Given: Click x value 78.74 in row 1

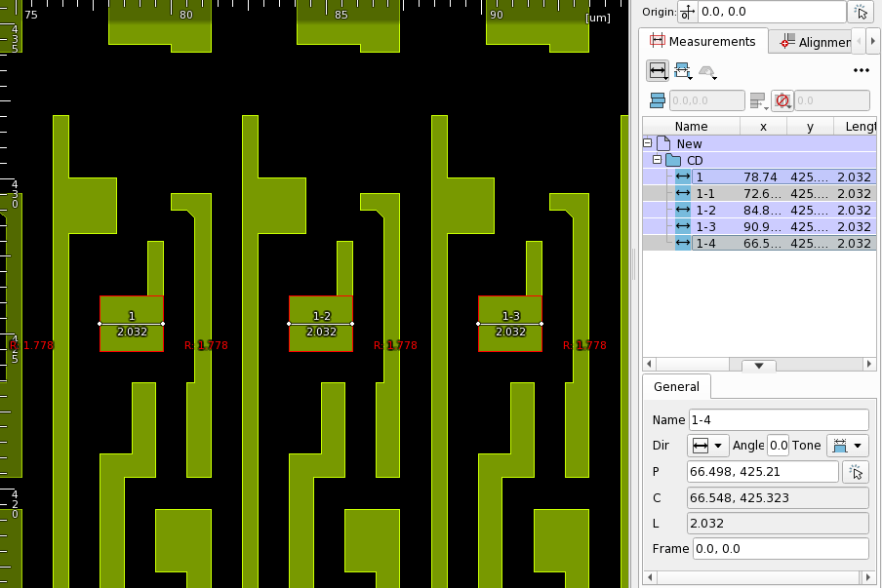Looking at the screenshot, I should [x=760, y=177].
